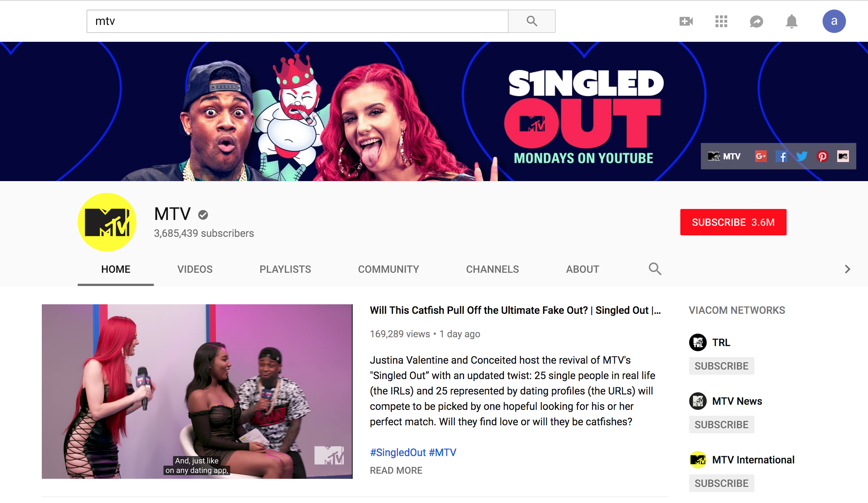This screenshot has height=503, width=868.
Task: Click the READ MORE link
Action: (396, 470)
